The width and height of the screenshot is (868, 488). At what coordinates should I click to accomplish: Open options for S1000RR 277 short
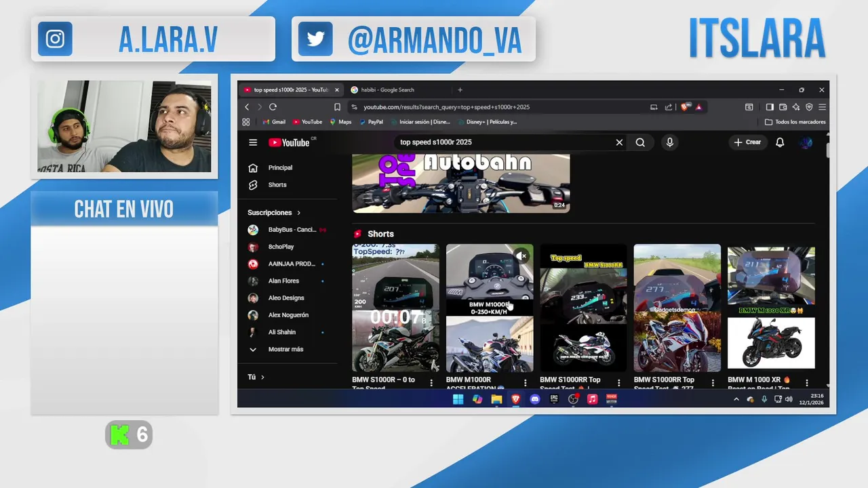713,383
